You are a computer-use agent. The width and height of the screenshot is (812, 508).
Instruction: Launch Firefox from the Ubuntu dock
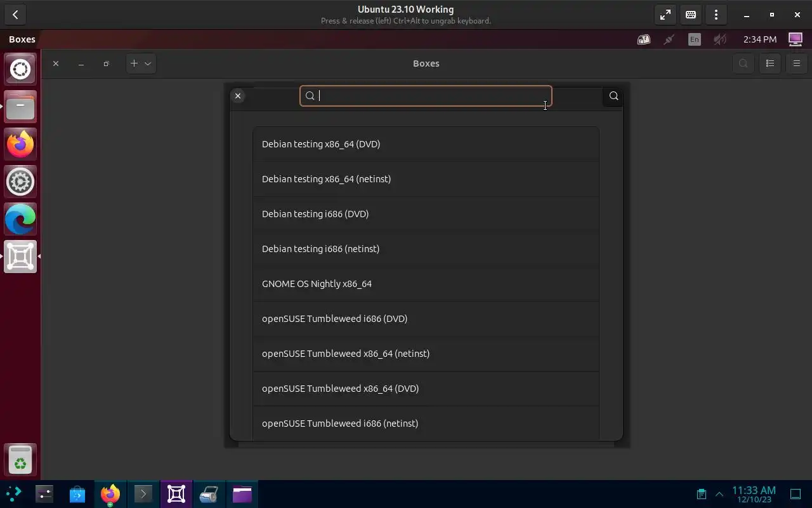coord(20,144)
